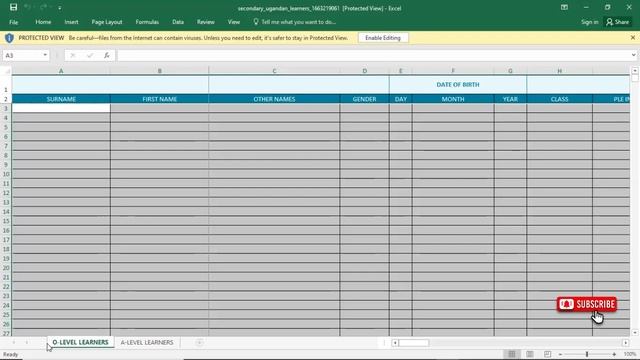Click the Select All corner triangle
This screenshot has height=360, width=640.
click(6, 71)
